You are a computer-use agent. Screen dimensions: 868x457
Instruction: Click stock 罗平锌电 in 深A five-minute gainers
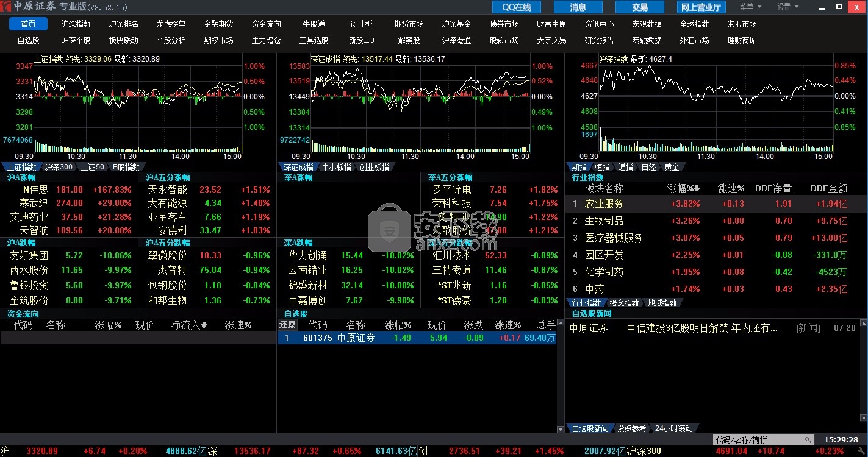(x=451, y=190)
